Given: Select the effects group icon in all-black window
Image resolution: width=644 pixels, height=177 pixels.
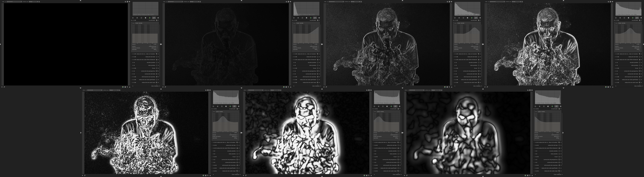Looking at the screenshot, I should click(x=158, y=18).
